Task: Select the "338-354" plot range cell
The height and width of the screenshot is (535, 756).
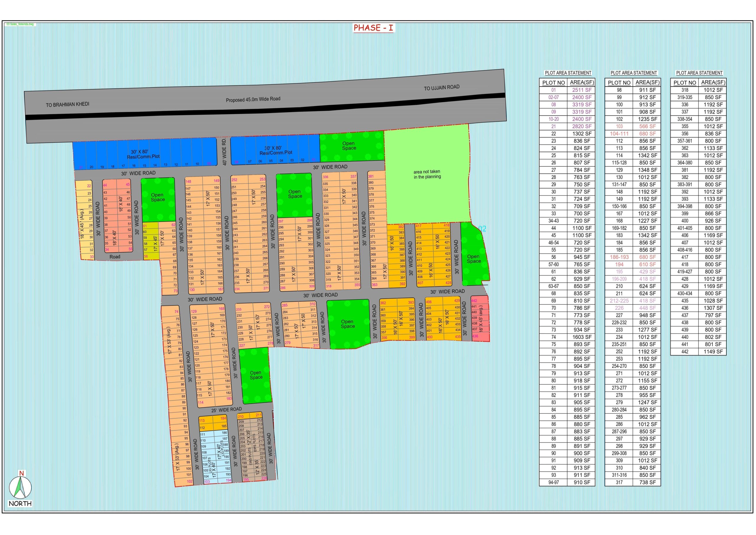Action: pos(685,119)
